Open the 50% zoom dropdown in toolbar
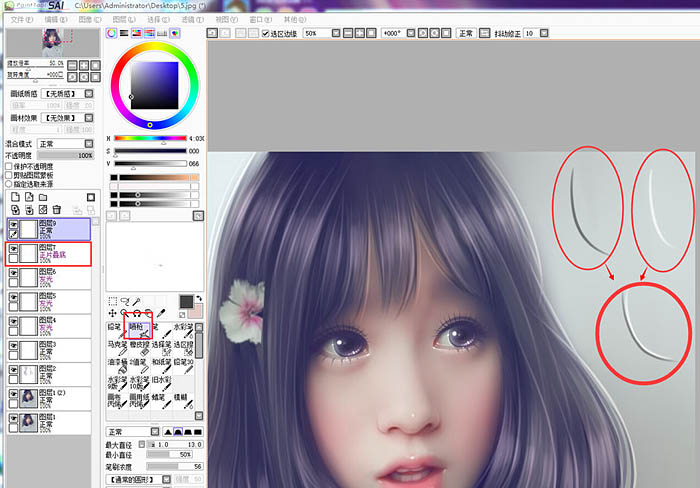The width and height of the screenshot is (700, 488). [x=336, y=33]
